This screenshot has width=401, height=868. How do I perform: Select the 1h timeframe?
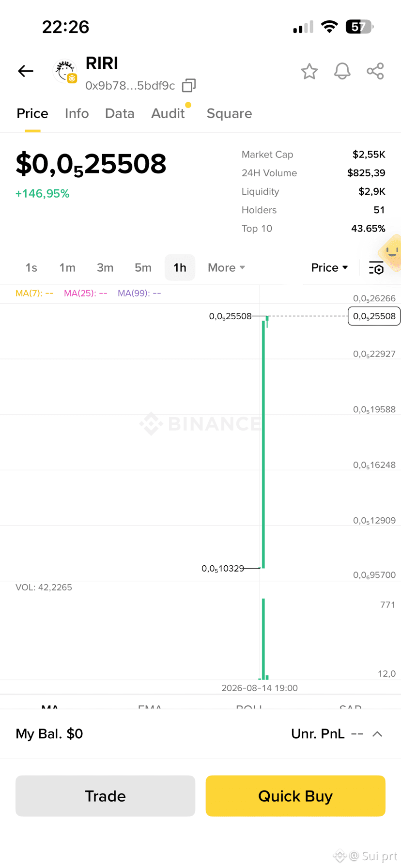click(x=180, y=267)
